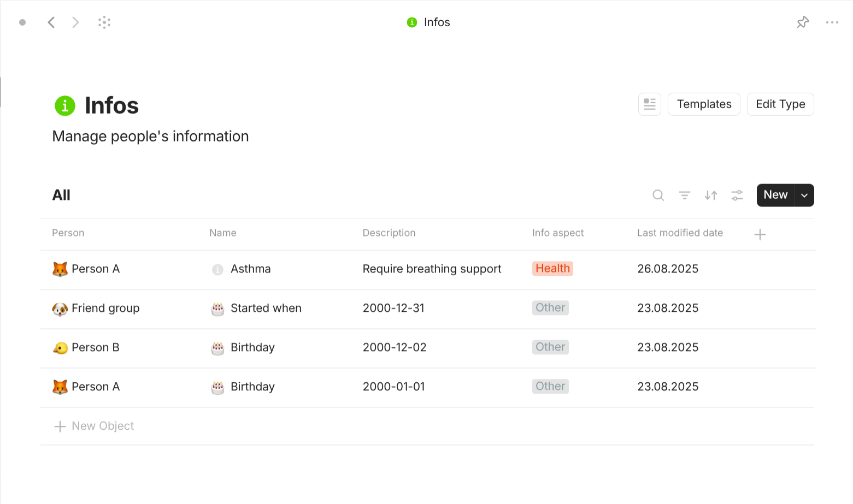853x504 pixels.
Task: Click the forward navigation chevron
Action: tap(75, 22)
